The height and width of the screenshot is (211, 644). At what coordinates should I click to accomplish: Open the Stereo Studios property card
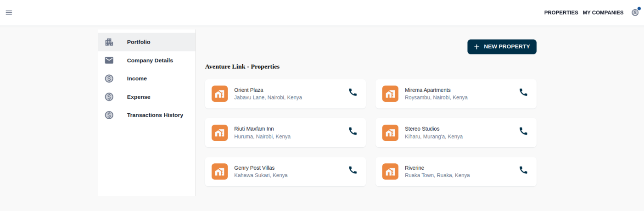pos(456,133)
